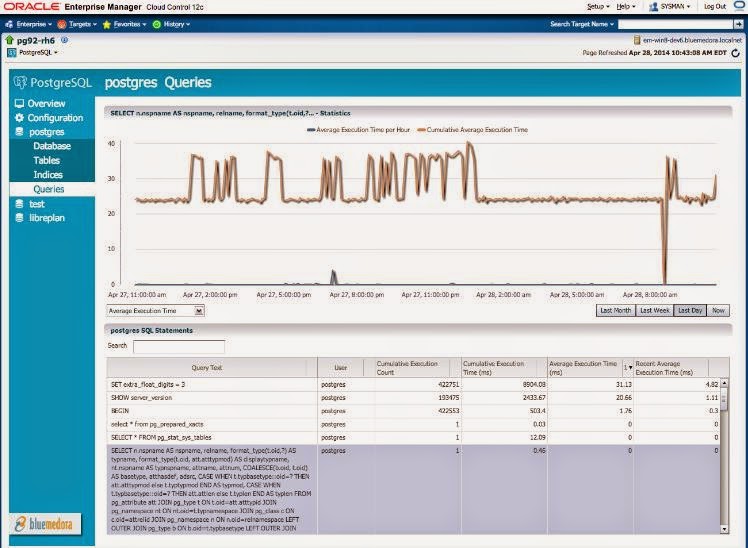This screenshot has width=748, height=548.
Task: Click the Configuration gear icon
Action: tap(19, 117)
